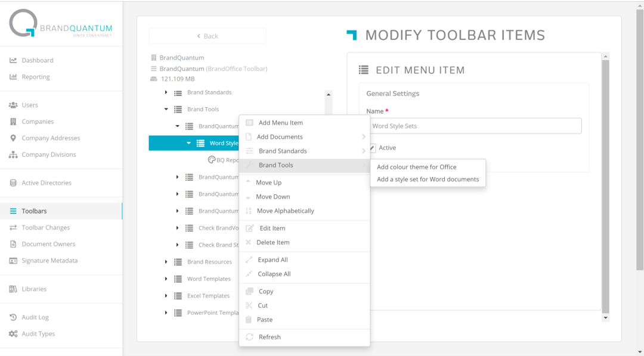This screenshot has width=644, height=356.
Task: Open Add Documents submenu arrow
Action: tap(364, 137)
